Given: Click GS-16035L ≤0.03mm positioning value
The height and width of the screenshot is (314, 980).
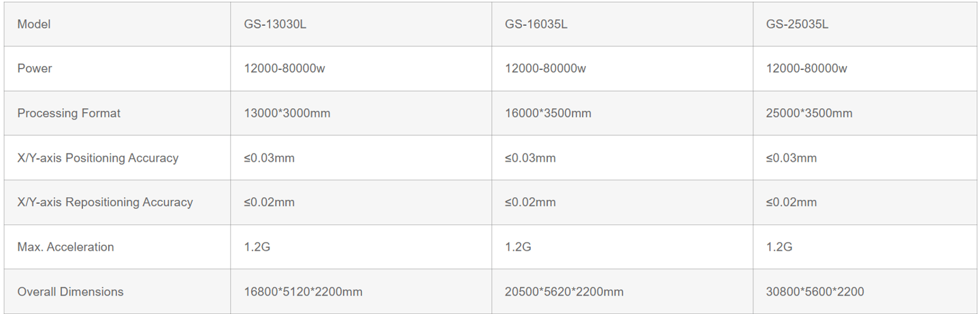Looking at the screenshot, I should click(530, 158).
